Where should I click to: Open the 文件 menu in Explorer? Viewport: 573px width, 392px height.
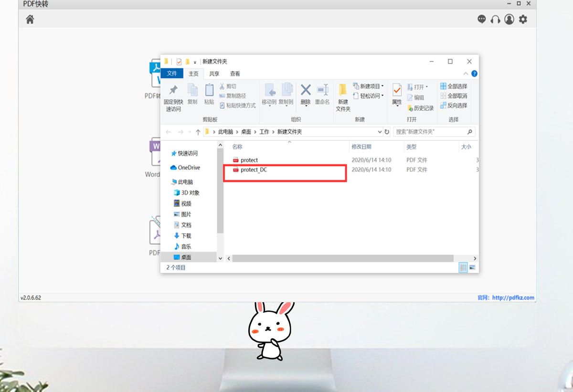[172, 74]
